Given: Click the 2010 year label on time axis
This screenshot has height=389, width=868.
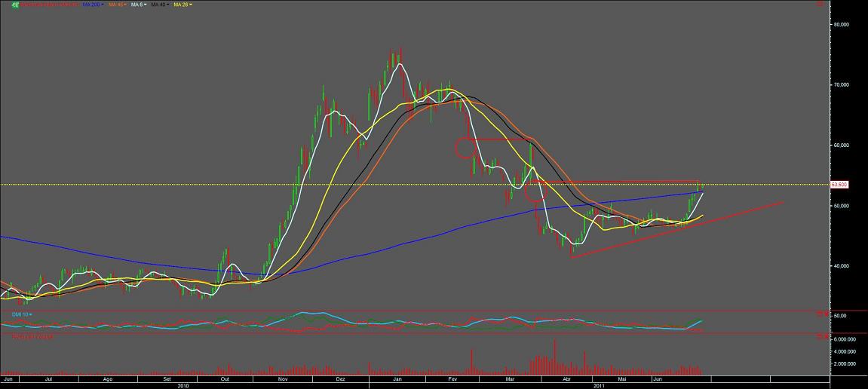Looking at the screenshot, I should click(x=184, y=385).
